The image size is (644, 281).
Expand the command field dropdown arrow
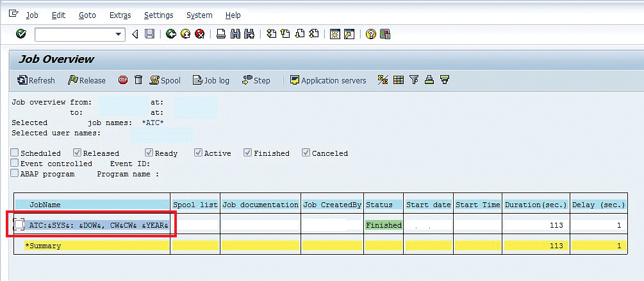(119, 34)
